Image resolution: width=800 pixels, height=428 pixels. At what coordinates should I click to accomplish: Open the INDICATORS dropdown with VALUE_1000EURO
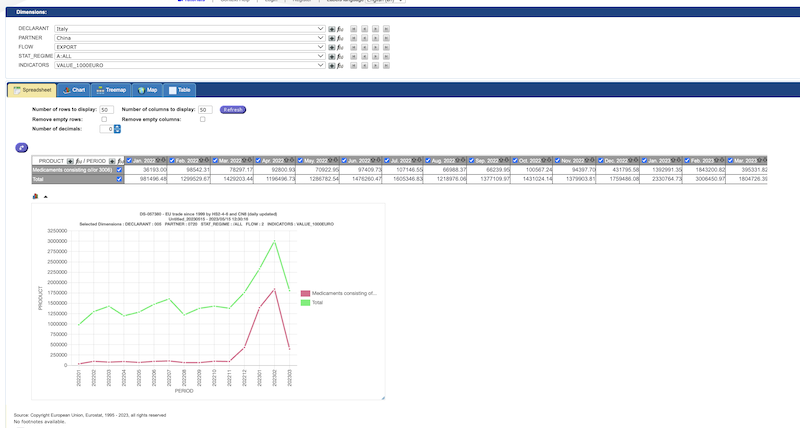tap(190, 64)
